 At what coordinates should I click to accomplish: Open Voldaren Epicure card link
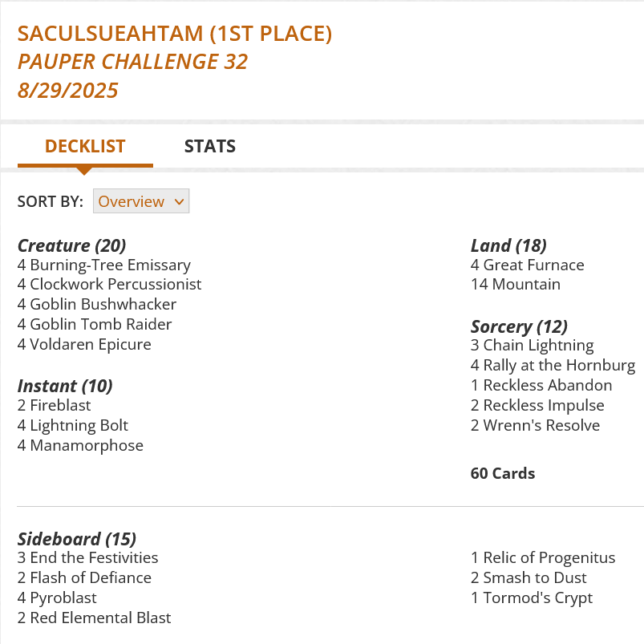pos(90,344)
